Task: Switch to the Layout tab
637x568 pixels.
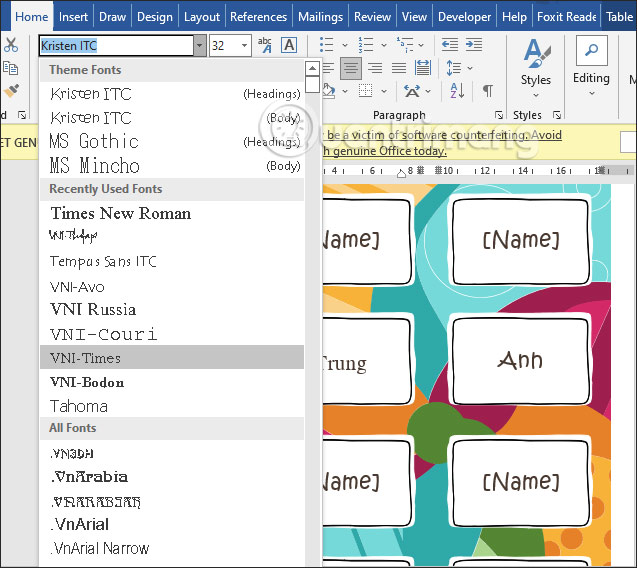Action: click(202, 17)
